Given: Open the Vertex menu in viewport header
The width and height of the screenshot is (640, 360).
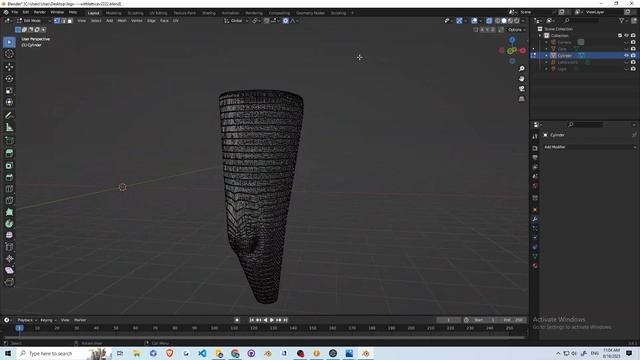Looking at the screenshot, I should [137, 20].
